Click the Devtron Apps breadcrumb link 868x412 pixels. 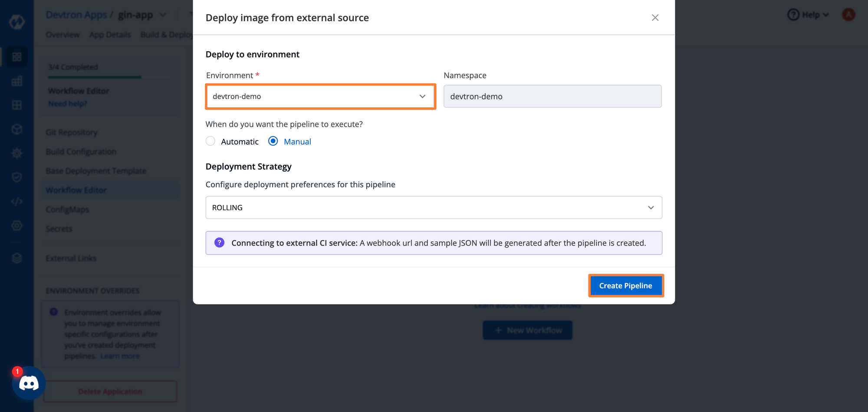pyautogui.click(x=76, y=15)
